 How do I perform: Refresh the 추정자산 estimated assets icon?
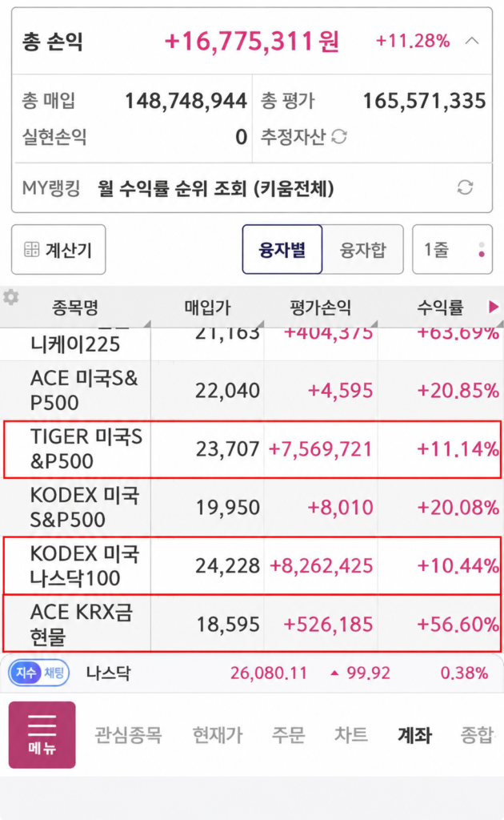point(339,136)
